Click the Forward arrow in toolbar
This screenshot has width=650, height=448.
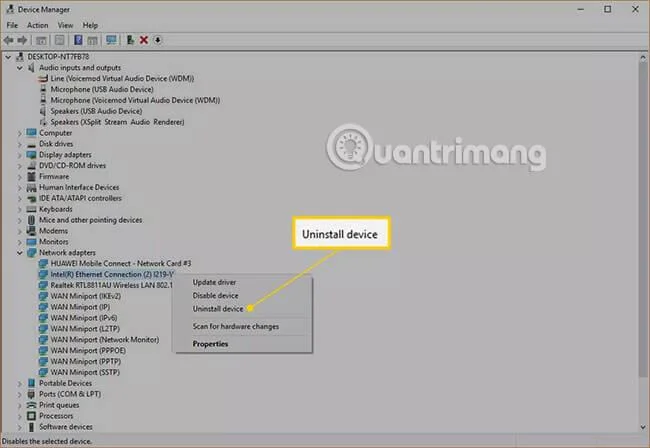22,40
